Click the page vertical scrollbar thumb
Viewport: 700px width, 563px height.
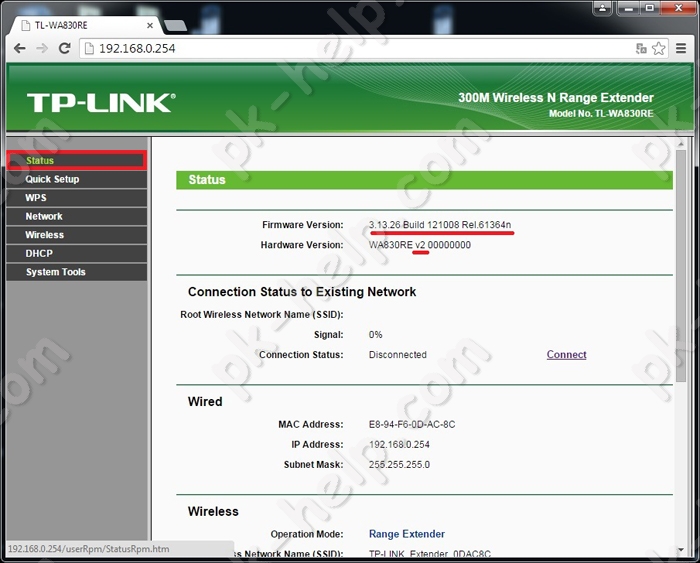pyautogui.click(x=681, y=266)
